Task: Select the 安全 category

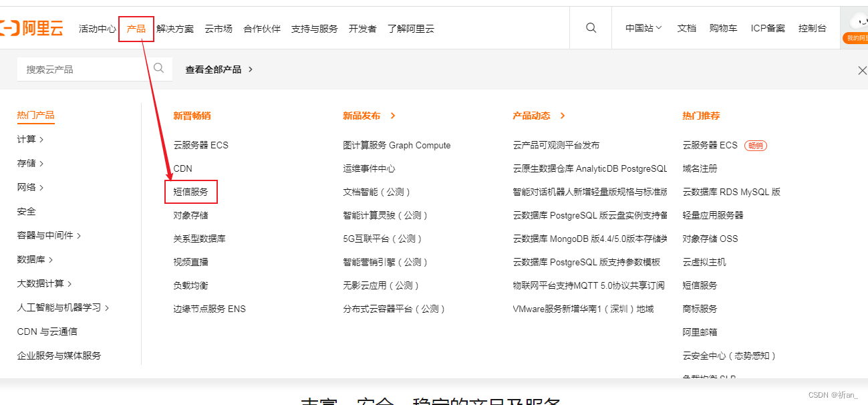Action: 27,211
